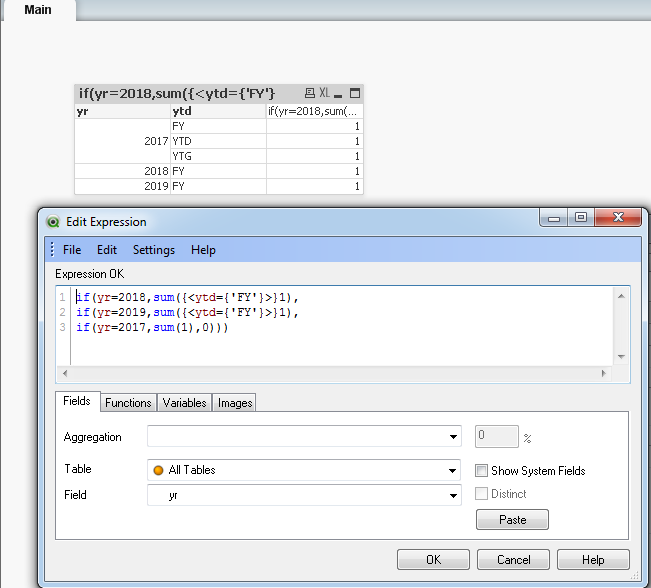Click line 1 of the expression text
651x588 pixels.
188,297
